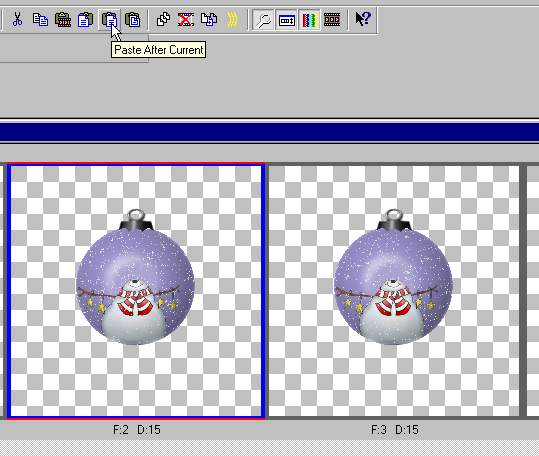Select the frame 2 ornament thumbnail
This screenshot has width=539, height=456.
(x=136, y=291)
